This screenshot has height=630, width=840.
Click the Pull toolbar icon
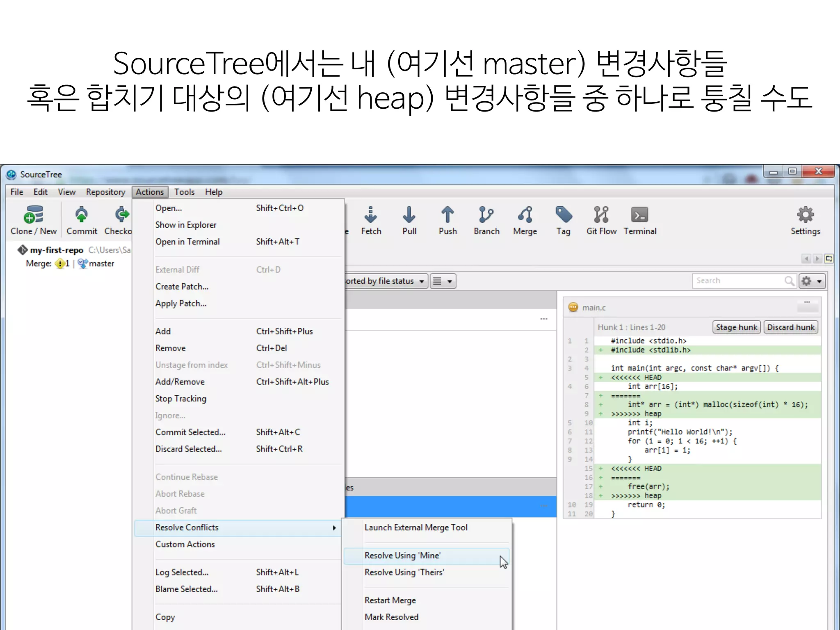click(409, 215)
